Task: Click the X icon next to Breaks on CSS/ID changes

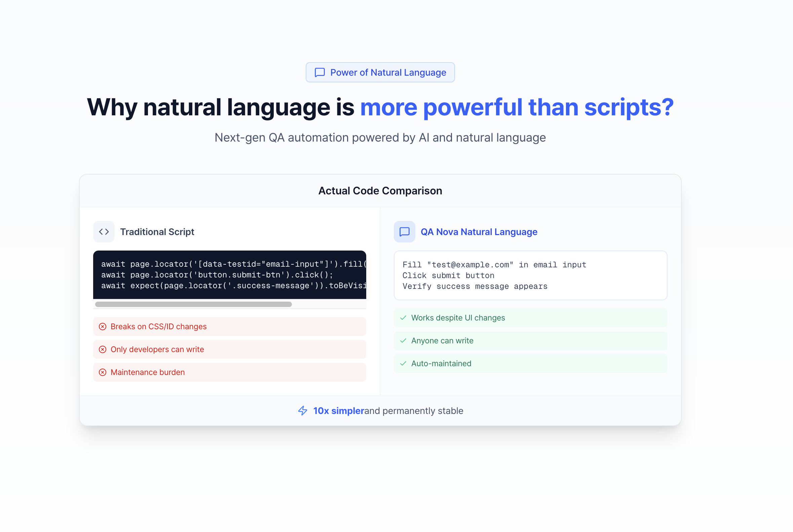Action: (103, 327)
